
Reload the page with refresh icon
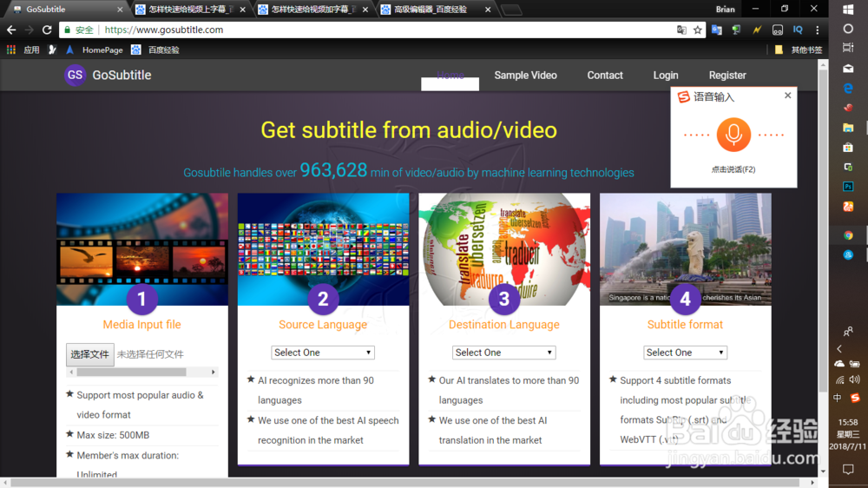point(47,30)
